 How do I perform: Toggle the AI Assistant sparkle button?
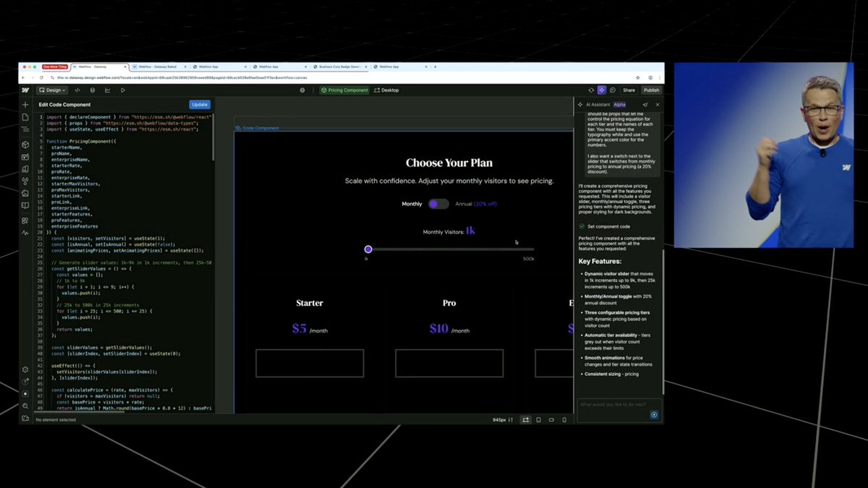pyautogui.click(x=601, y=90)
